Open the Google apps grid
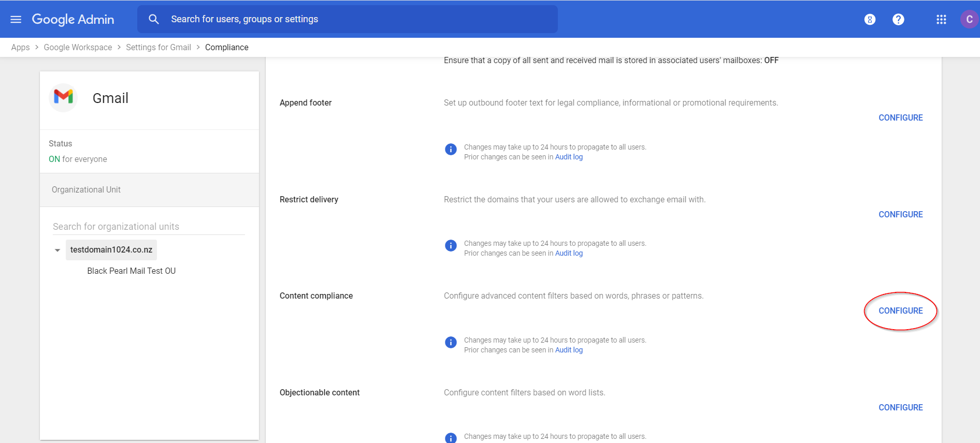This screenshot has width=980, height=443. point(941,19)
